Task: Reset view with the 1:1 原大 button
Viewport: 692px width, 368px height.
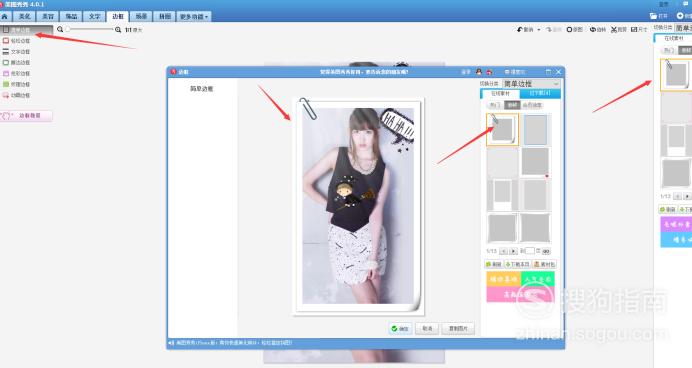Action: (x=133, y=30)
